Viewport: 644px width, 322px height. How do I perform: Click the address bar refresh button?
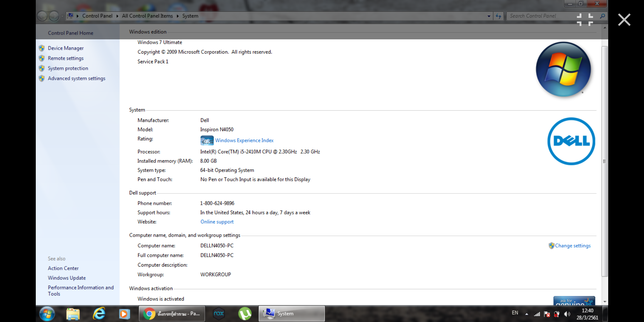coord(499,16)
